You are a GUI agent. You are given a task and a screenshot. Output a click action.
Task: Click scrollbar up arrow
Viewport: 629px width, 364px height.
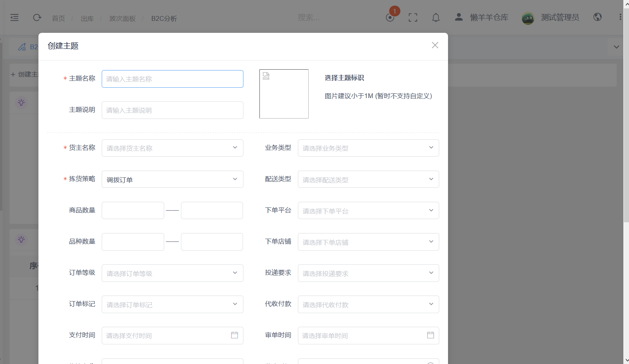[x=626, y=4]
